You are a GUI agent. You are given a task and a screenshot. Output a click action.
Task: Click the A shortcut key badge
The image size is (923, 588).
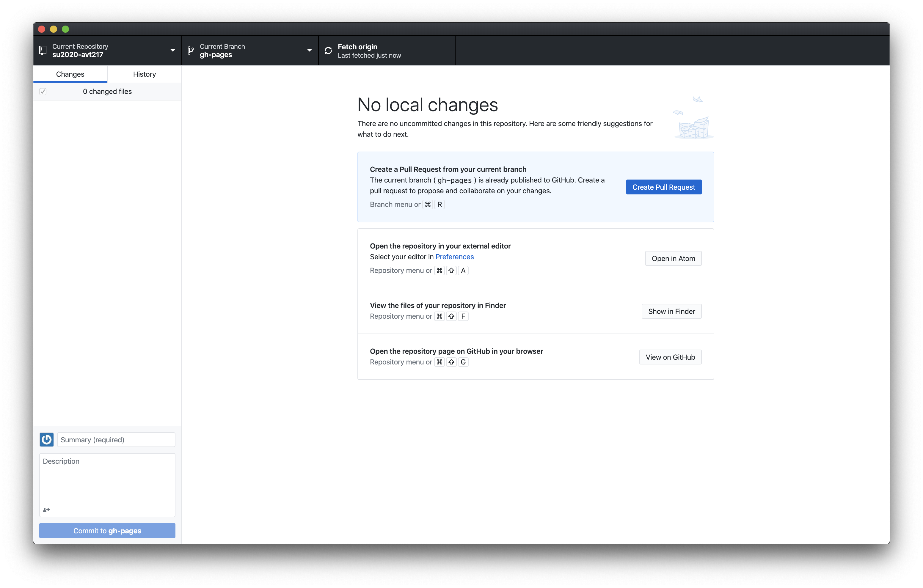pos(463,270)
